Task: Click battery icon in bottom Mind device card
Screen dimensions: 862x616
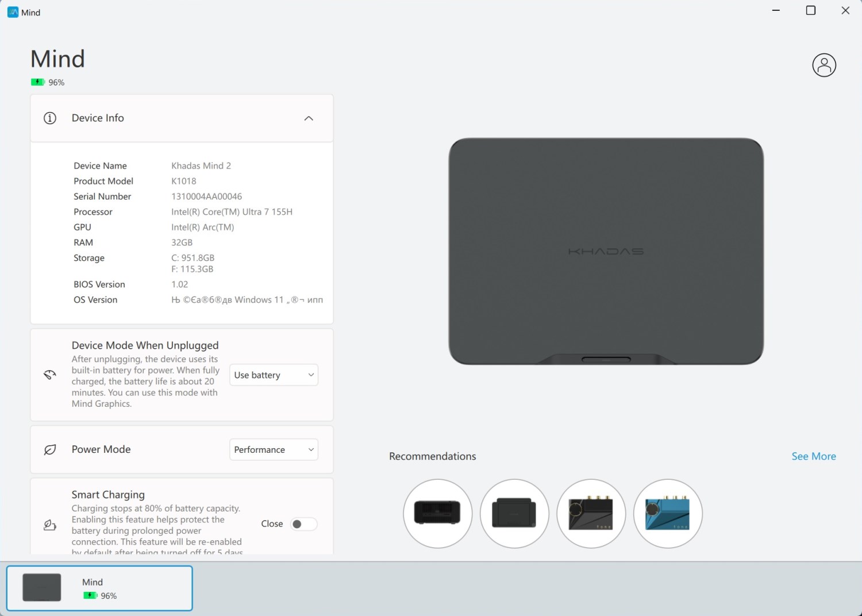Action: [91, 595]
